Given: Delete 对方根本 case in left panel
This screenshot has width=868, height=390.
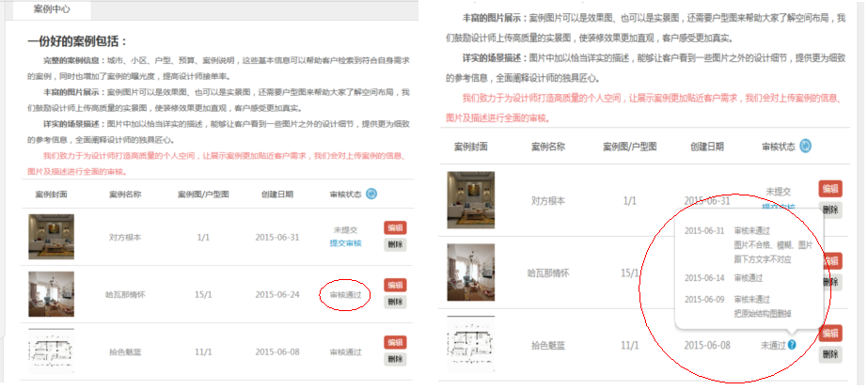Looking at the screenshot, I should tap(396, 244).
